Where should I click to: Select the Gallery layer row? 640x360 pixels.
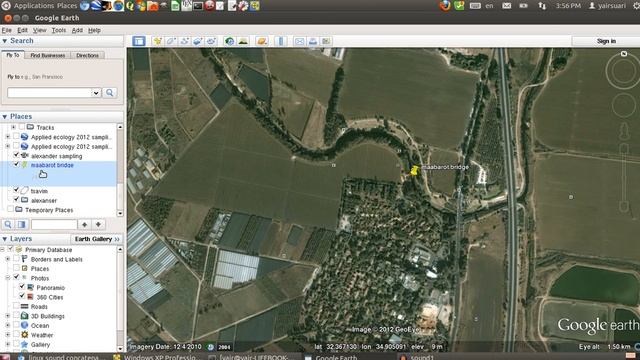click(40, 344)
